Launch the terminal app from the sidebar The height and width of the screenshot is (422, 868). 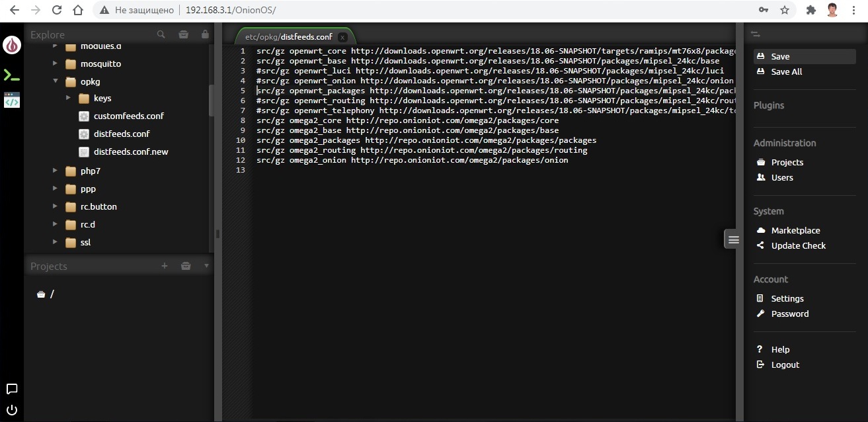[x=11, y=75]
